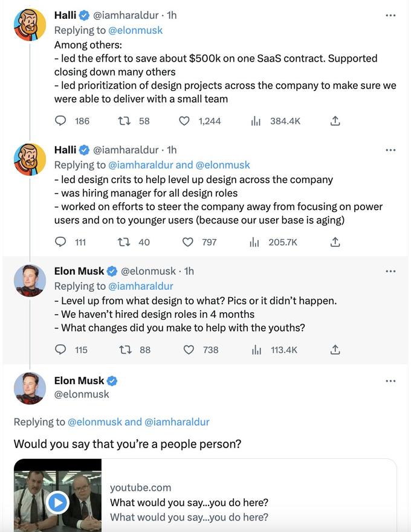Open the more options menu on Halli's first tweet

click(391, 15)
